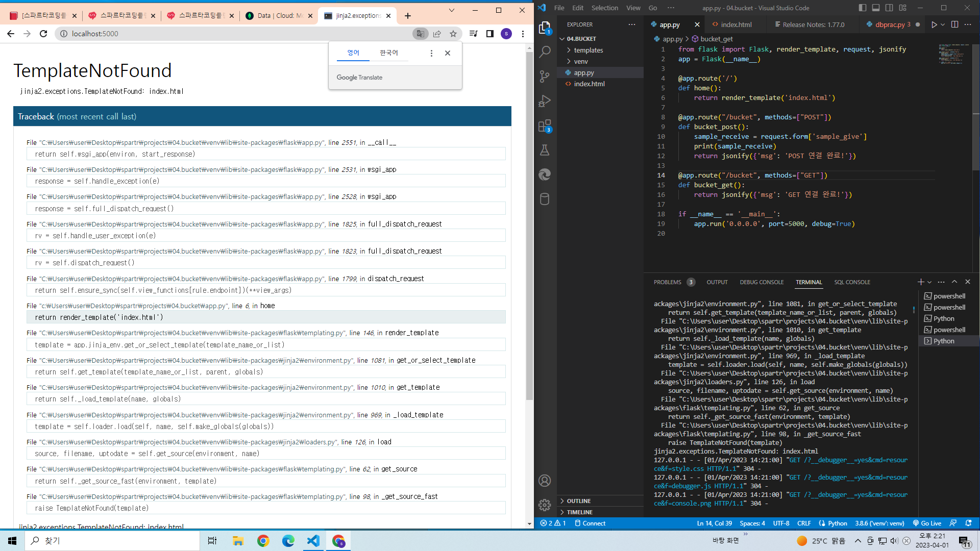The width and height of the screenshot is (980, 551).
Task: Click the Run Python File play button
Action: pos(934,24)
